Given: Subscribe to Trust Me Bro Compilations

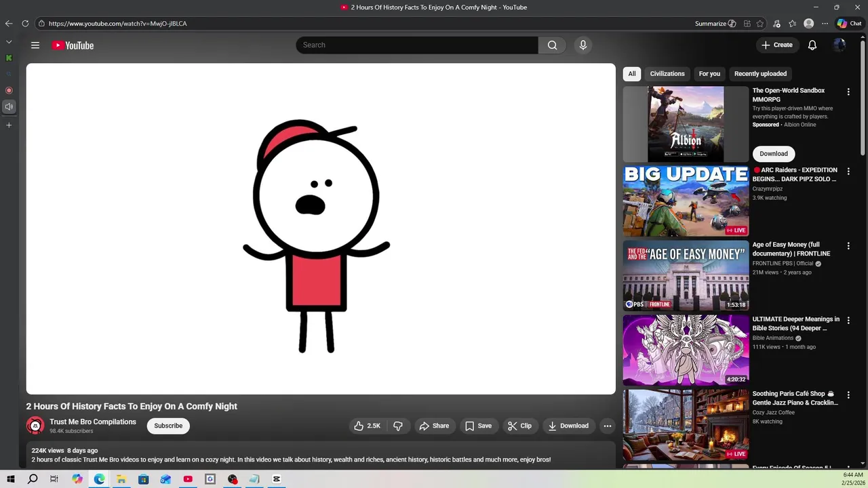Looking at the screenshot, I should click(x=168, y=426).
